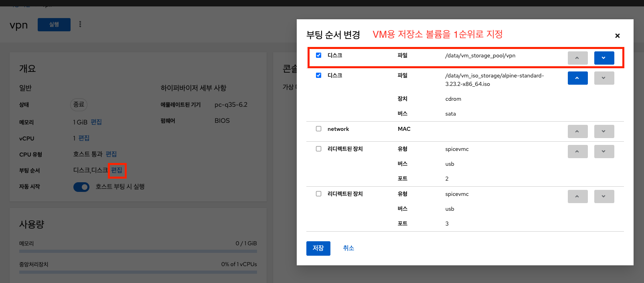Click the 취소 cancel link
This screenshot has width=644, height=283.
348,248
